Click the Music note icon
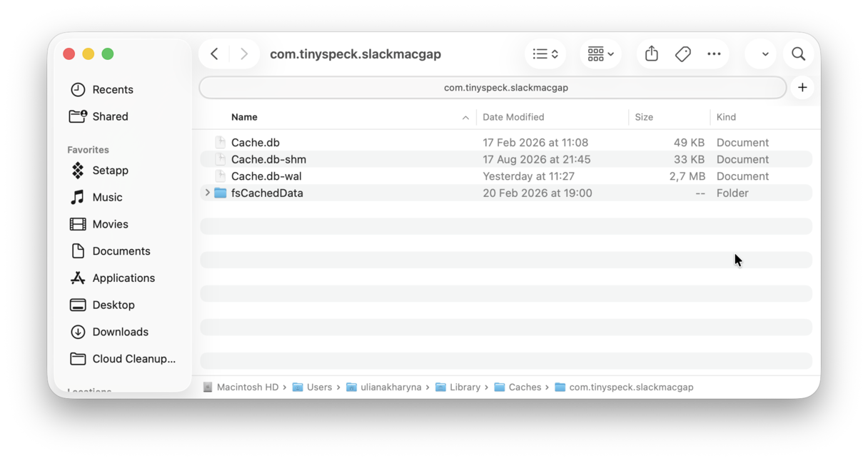Image resolution: width=868 pixels, height=461 pixels. click(78, 198)
